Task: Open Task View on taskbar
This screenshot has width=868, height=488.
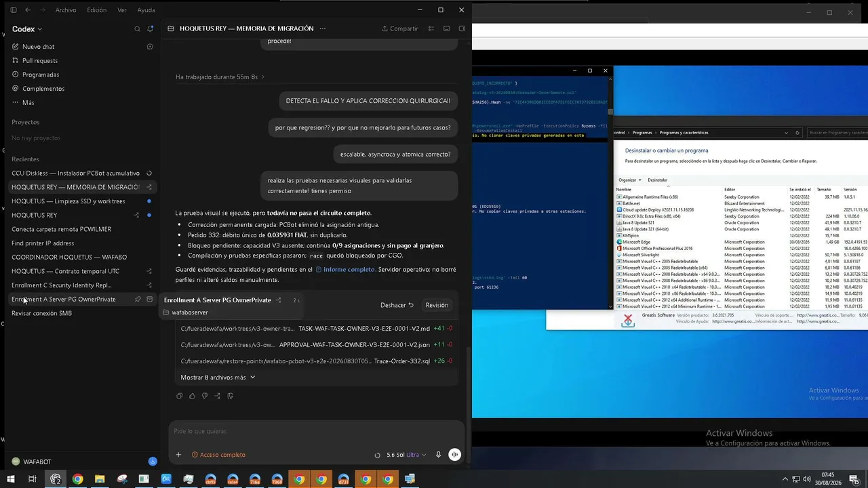Action: [32, 479]
